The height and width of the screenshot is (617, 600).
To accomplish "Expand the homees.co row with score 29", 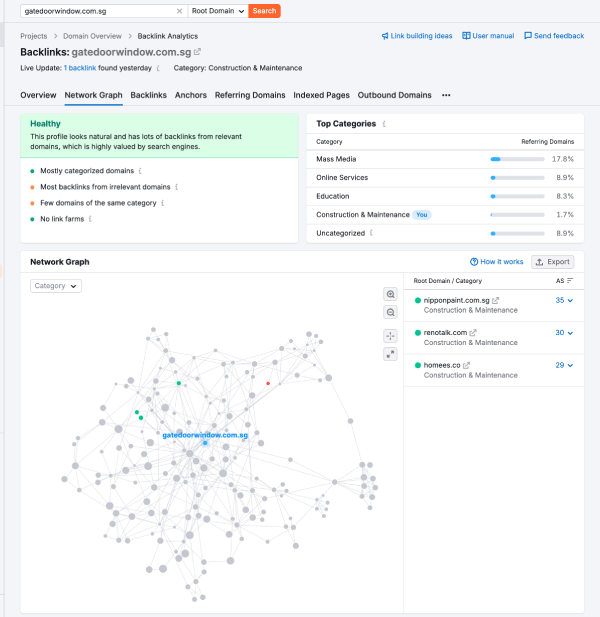I will [566, 366].
